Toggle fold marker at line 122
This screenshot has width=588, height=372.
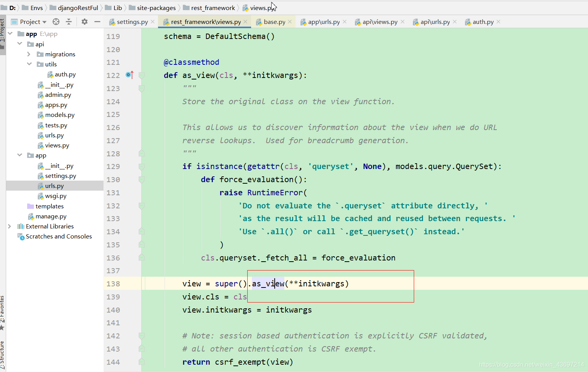[x=141, y=75]
